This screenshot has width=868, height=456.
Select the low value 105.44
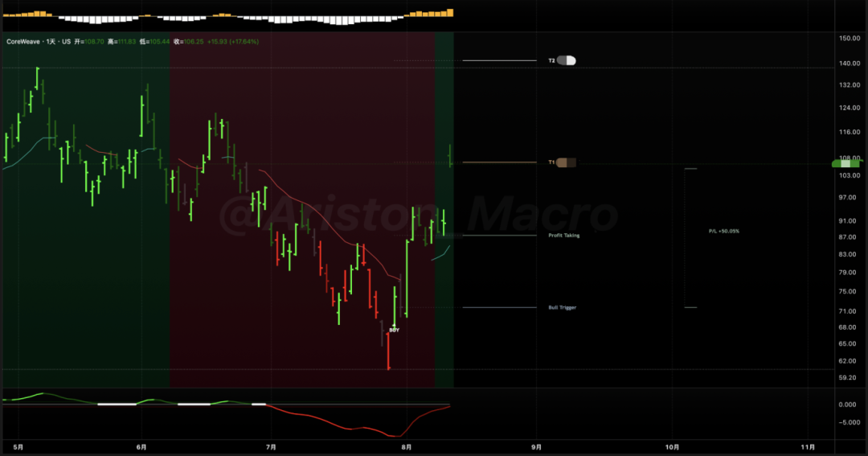click(x=159, y=42)
